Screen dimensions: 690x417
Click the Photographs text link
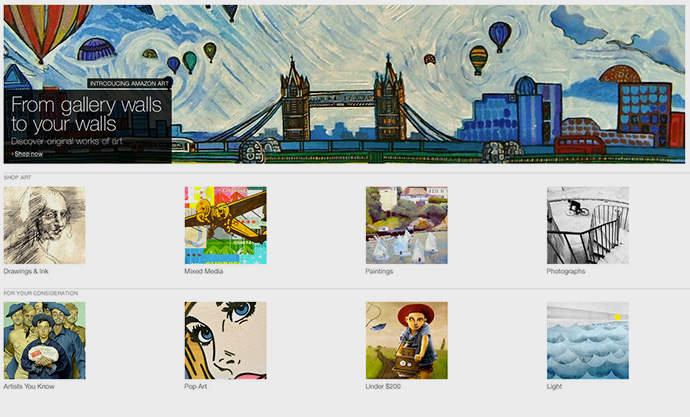[x=566, y=271]
